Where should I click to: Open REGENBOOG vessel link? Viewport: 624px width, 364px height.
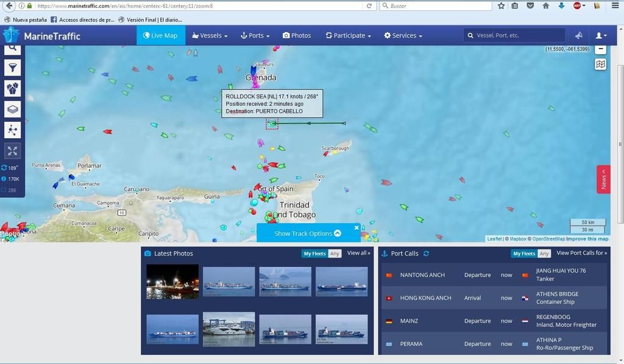(x=553, y=317)
